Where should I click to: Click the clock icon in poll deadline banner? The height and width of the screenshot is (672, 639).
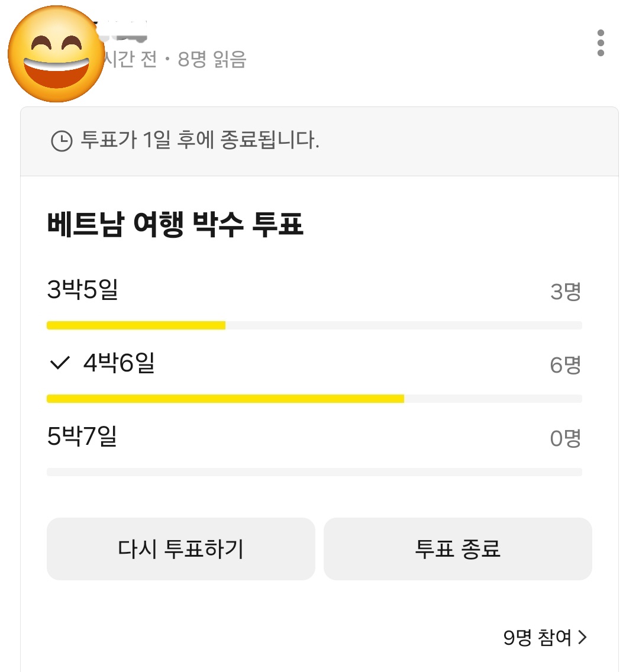(62, 141)
